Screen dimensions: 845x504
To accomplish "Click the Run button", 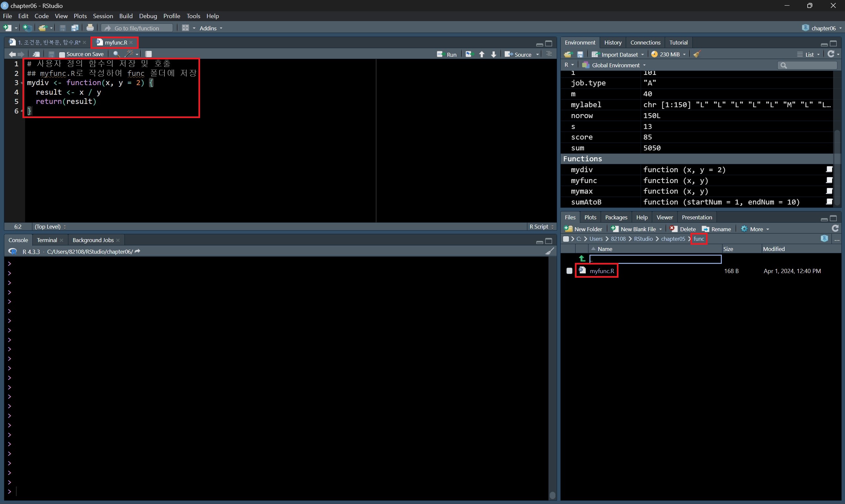I will [447, 54].
